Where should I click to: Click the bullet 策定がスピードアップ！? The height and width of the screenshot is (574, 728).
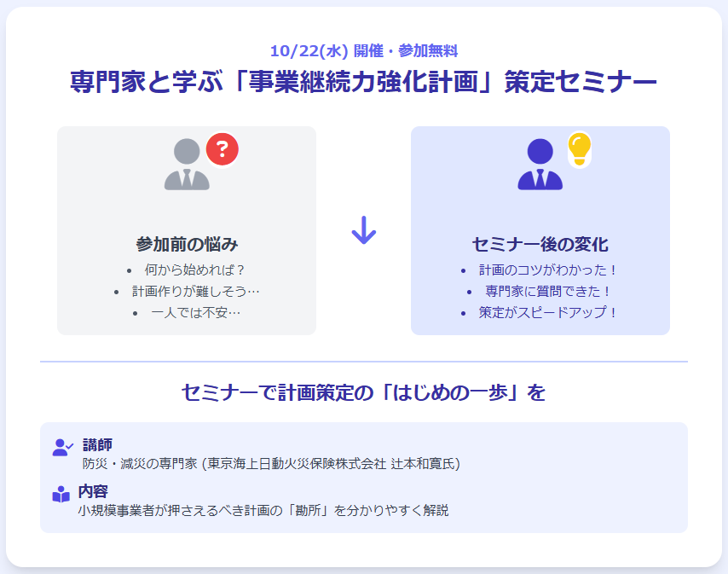tap(547, 312)
